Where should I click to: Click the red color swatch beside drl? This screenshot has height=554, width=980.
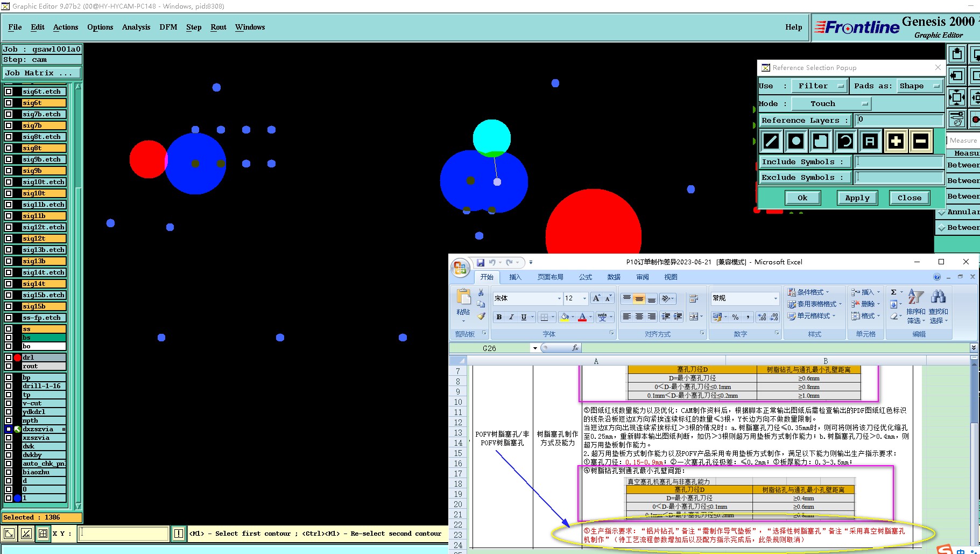[x=17, y=357]
